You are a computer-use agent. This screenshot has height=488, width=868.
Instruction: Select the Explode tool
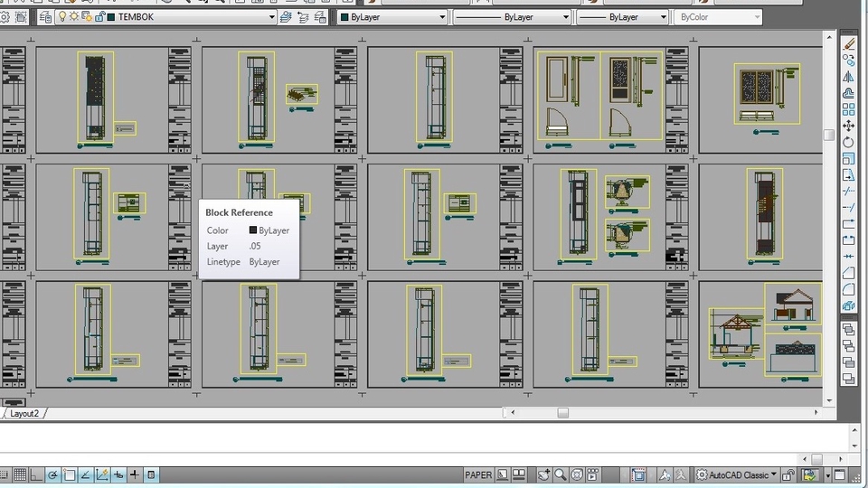tap(849, 305)
